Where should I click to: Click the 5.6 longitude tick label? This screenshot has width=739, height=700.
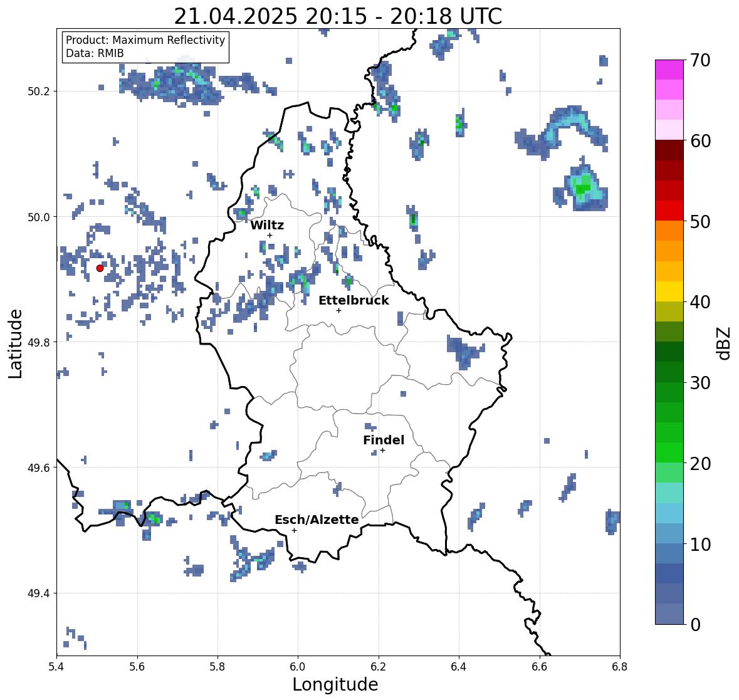137,667
